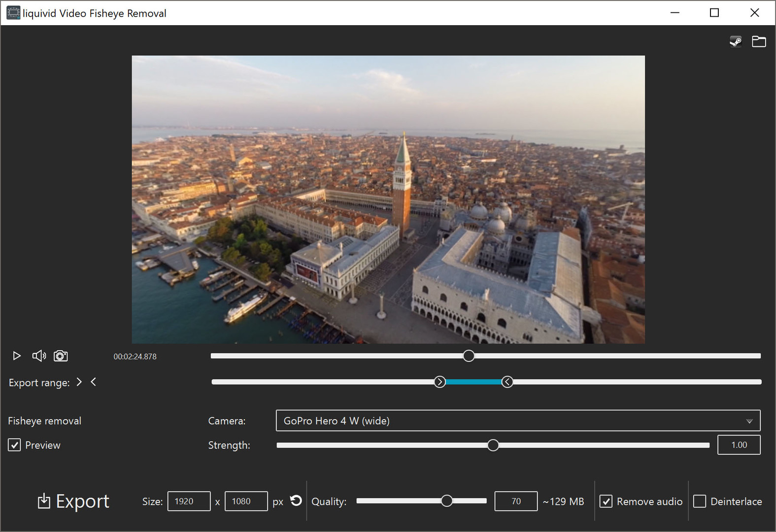
Task: Open the Steam icon link
Action: [x=735, y=41]
